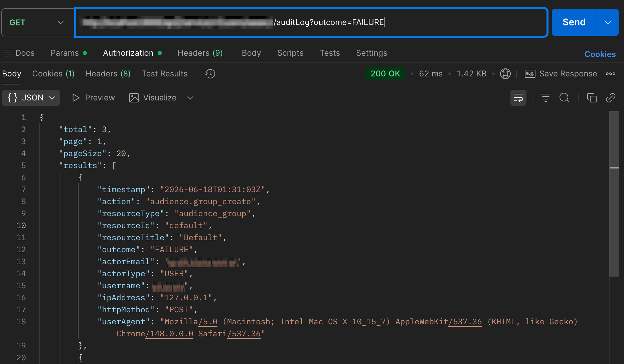Expand the Visualize options chevron
Screen dimensions: 624x364
point(190,98)
